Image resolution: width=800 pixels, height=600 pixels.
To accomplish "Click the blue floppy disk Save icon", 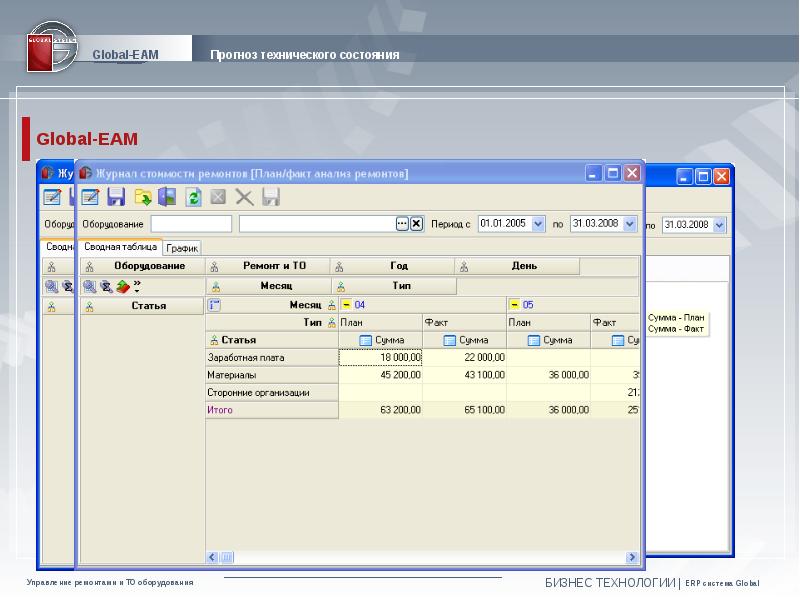I will pos(116,197).
